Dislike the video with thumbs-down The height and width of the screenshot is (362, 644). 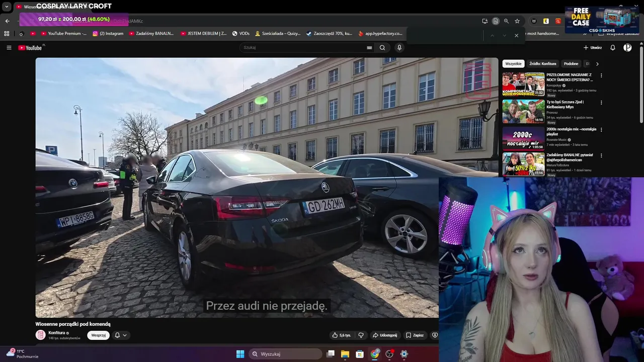click(x=361, y=335)
